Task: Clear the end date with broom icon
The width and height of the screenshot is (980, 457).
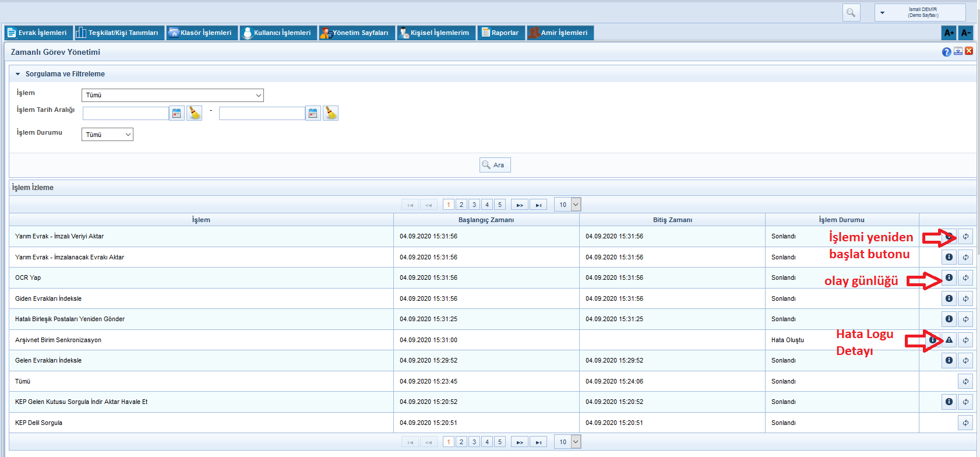Action: point(331,113)
